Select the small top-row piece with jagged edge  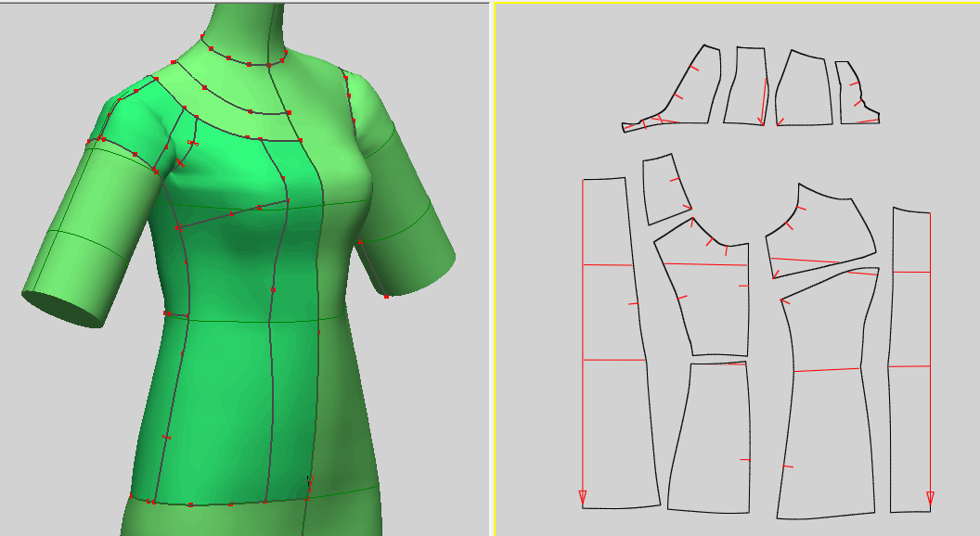tap(855, 94)
